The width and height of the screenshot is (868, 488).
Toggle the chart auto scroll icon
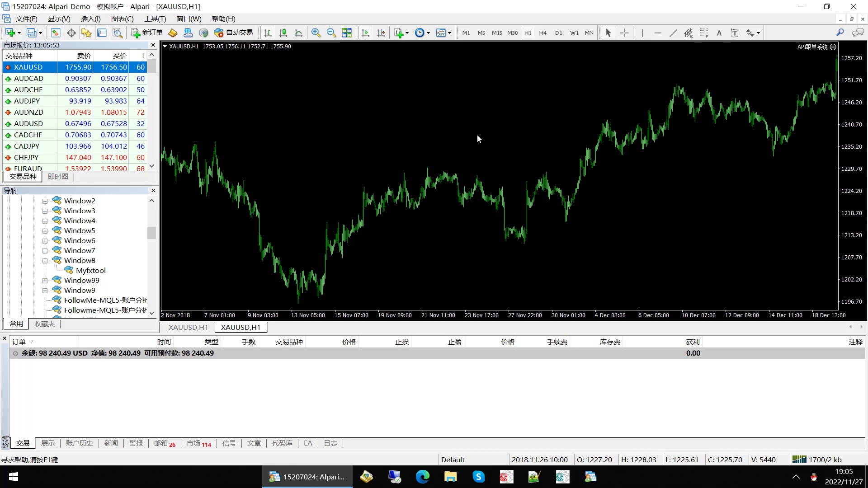pos(366,33)
